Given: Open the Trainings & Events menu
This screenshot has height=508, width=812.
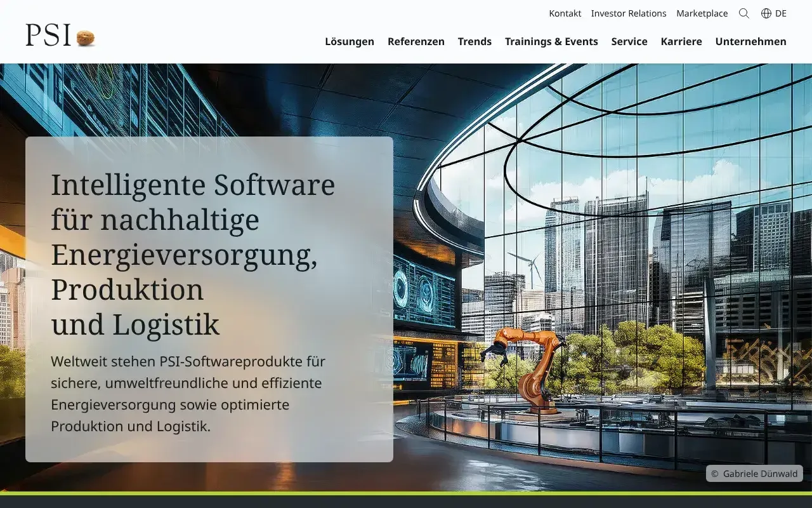Looking at the screenshot, I should [551, 41].
